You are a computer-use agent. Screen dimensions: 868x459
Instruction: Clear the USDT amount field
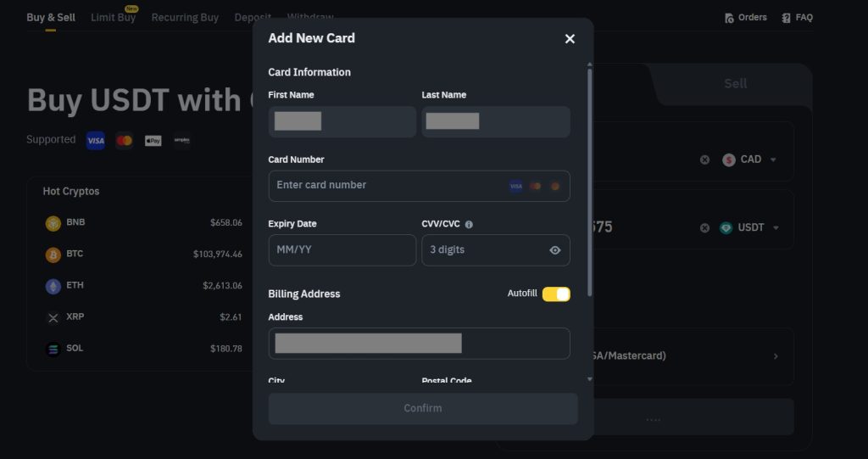click(x=704, y=228)
